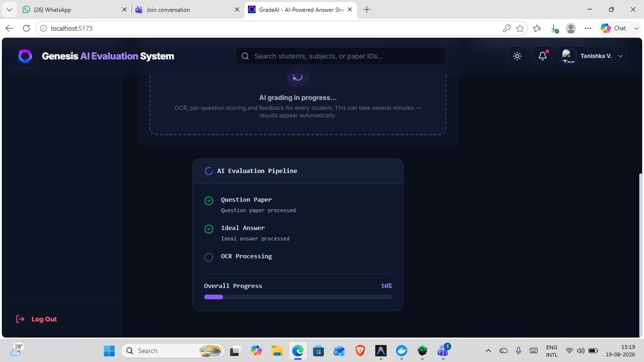Click the Genesis app logo icon
The width and height of the screenshot is (644, 362).
[25, 57]
